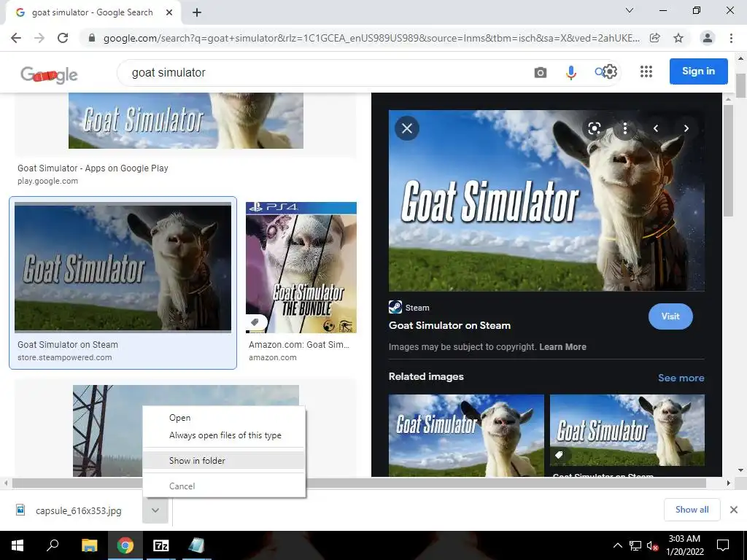Click the Amazon.com: Goat Sim... caption
The height and width of the screenshot is (560, 747).
pos(298,345)
